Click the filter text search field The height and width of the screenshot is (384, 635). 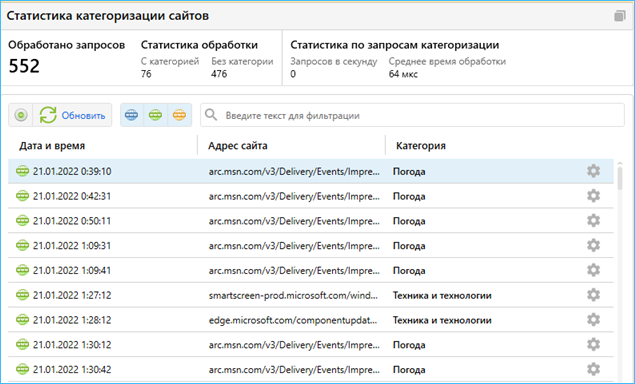412,115
